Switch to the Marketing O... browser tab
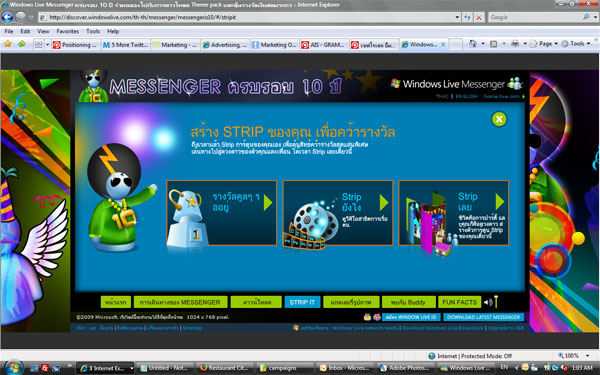The width and height of the screenshot is (600, 375). (x=274, y=45)
